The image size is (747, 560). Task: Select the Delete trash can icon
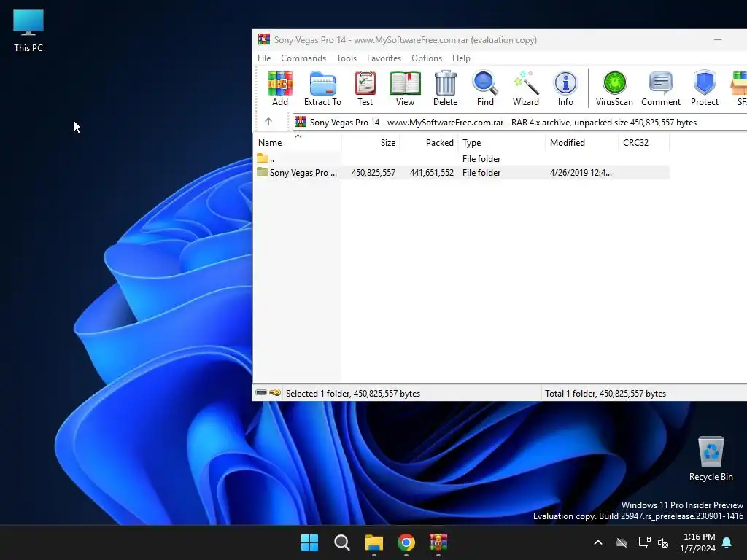click(446, 88)
